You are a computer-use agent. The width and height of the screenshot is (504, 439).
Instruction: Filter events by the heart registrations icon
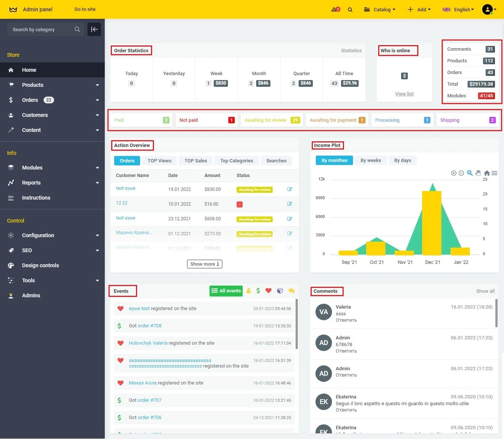268,291
